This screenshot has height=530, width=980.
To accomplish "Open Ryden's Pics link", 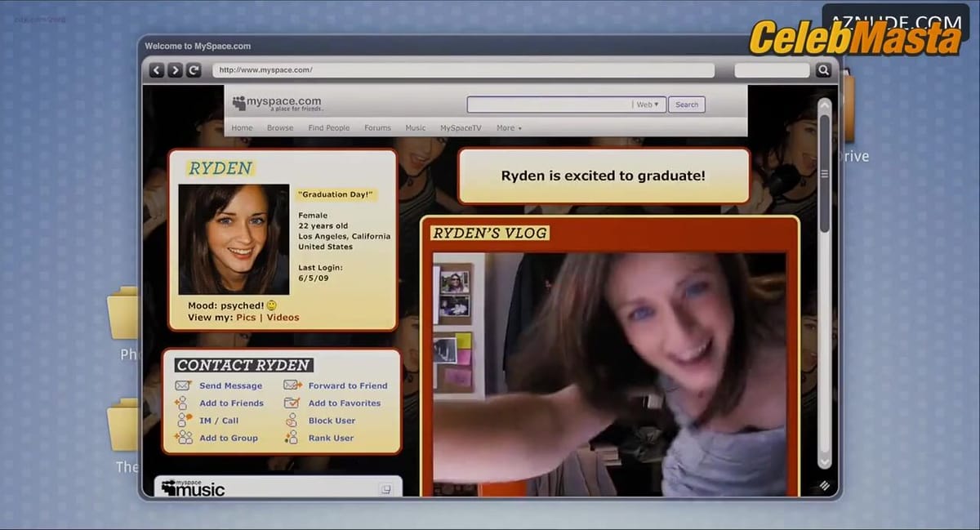I will coord(246,318).
